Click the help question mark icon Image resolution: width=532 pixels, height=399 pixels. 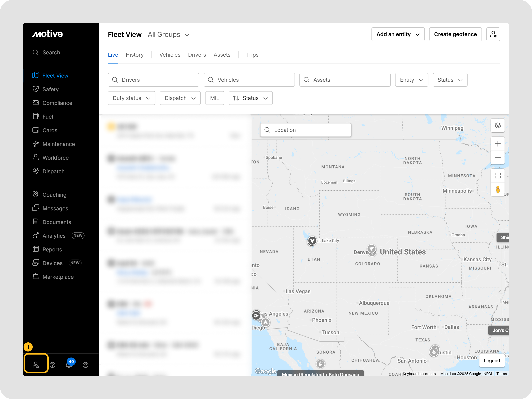pos(52,365)
